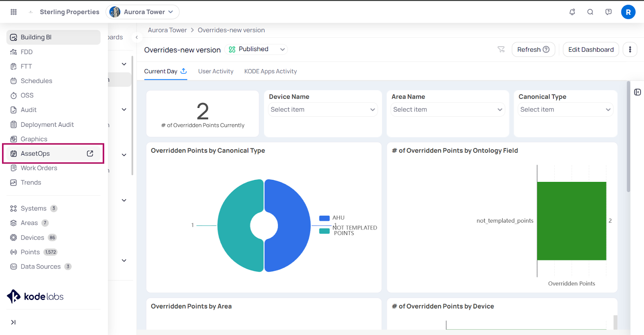Toggle NOT TEMPLATED POINTS legend entry
The height and width of the screenshot is (335, 644).
[324, 231]
